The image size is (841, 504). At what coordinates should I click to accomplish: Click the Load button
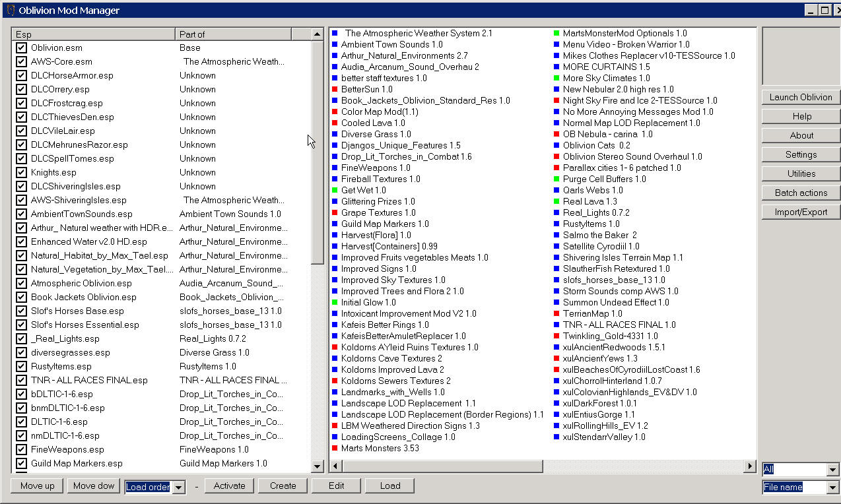click(389, 486)
